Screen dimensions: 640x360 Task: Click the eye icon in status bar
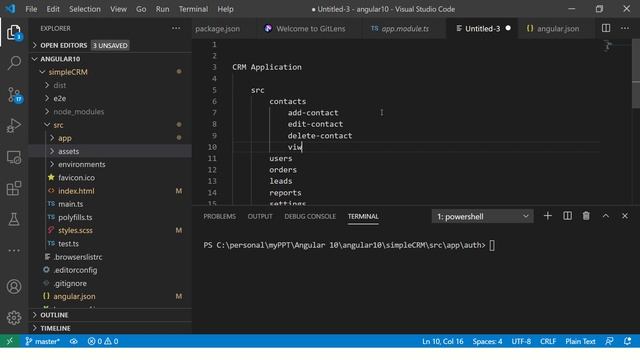73,341
